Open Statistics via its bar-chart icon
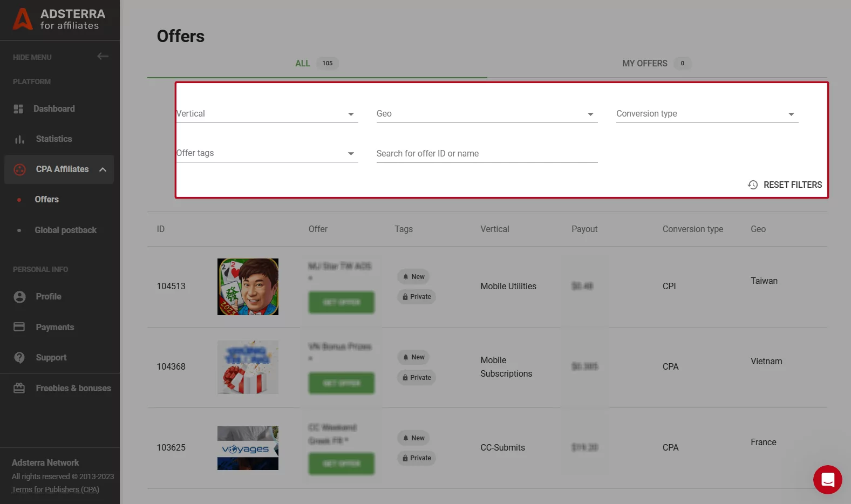This screenshot has width=851, height=504. point(19,139)
